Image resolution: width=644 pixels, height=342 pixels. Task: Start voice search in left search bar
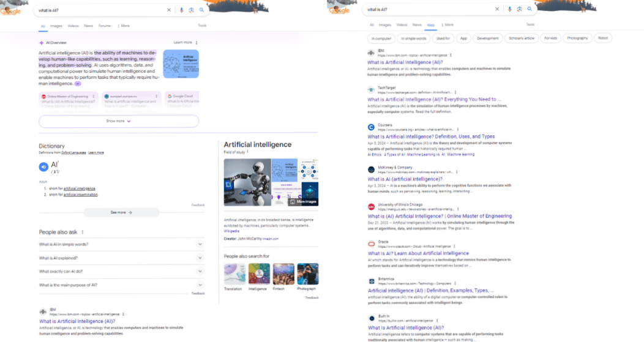182,10
